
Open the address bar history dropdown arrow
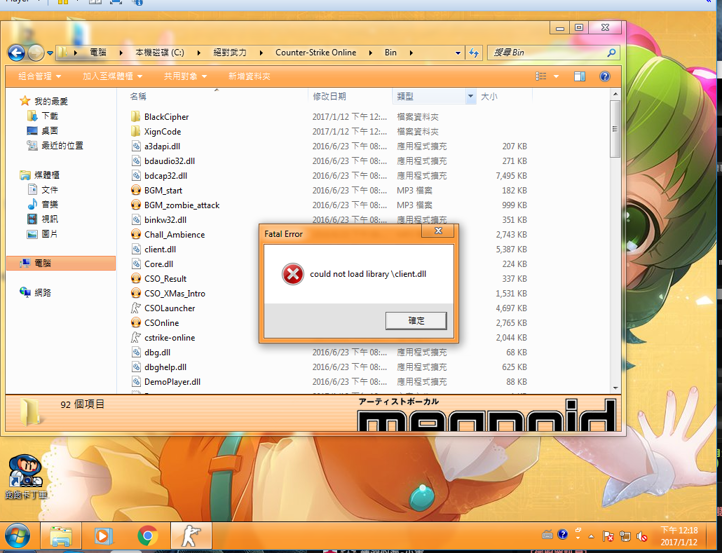458,53
